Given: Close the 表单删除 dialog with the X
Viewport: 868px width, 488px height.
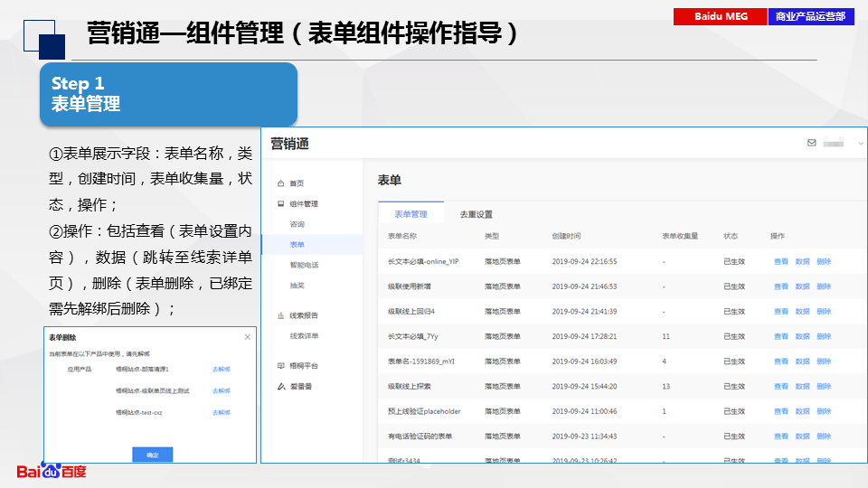Looking at the screenshot, I should 248,337.
